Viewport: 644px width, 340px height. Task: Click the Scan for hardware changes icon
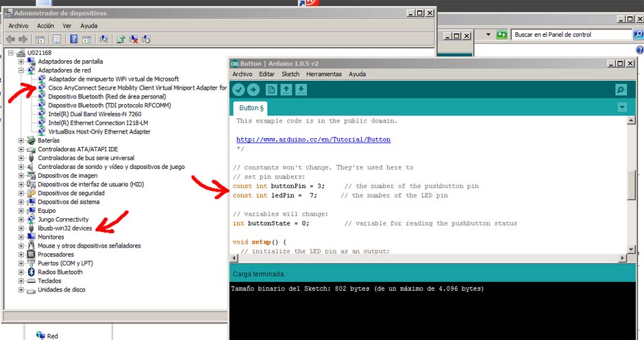(104, 39)
